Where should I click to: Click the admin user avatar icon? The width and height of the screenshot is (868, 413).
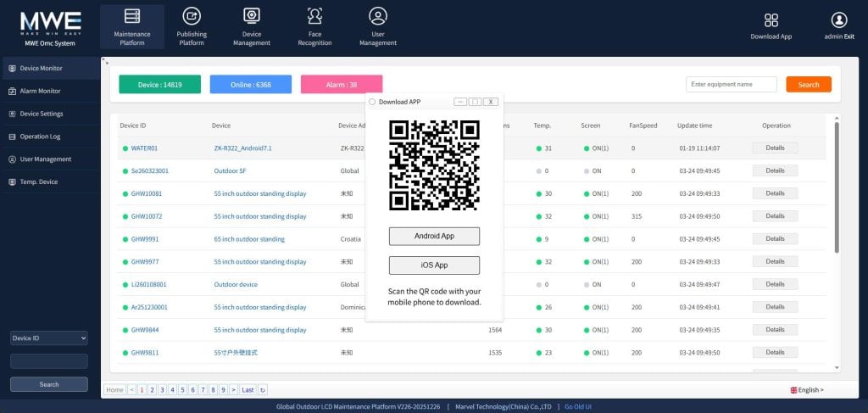(839, 20)
